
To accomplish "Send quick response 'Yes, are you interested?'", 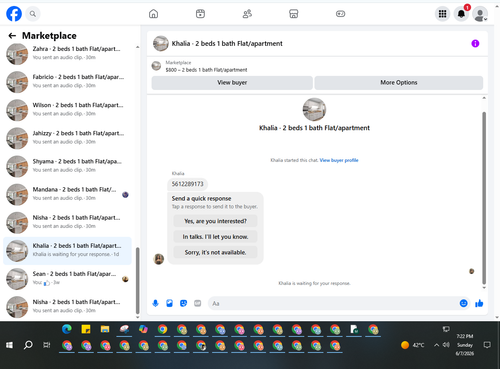I will tap(215, 221).
